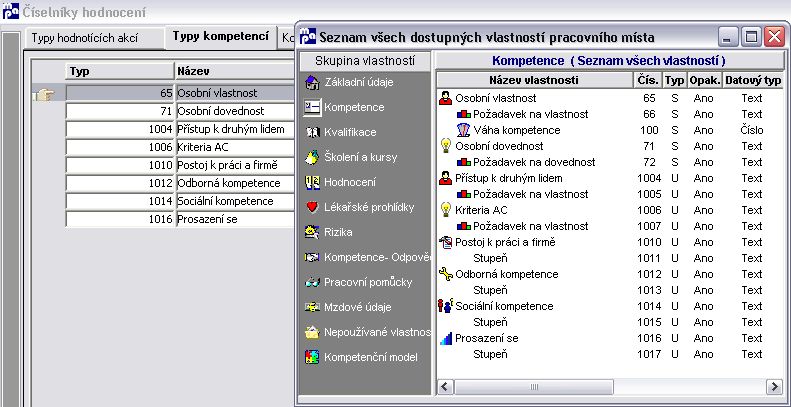Click icon next to Váha kompetence
The image size is (791, 407).
463,130
